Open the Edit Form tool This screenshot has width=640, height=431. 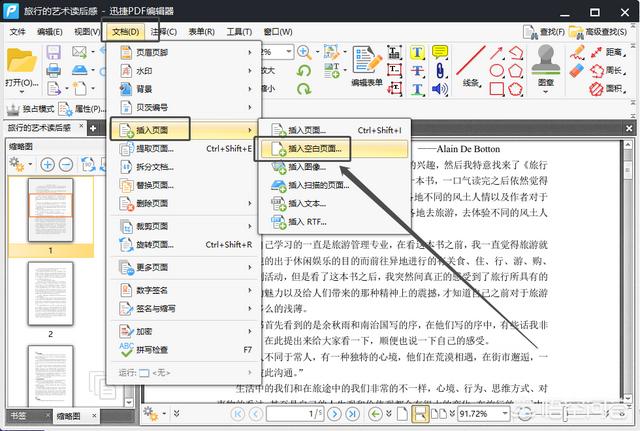(x=367, y=66)
